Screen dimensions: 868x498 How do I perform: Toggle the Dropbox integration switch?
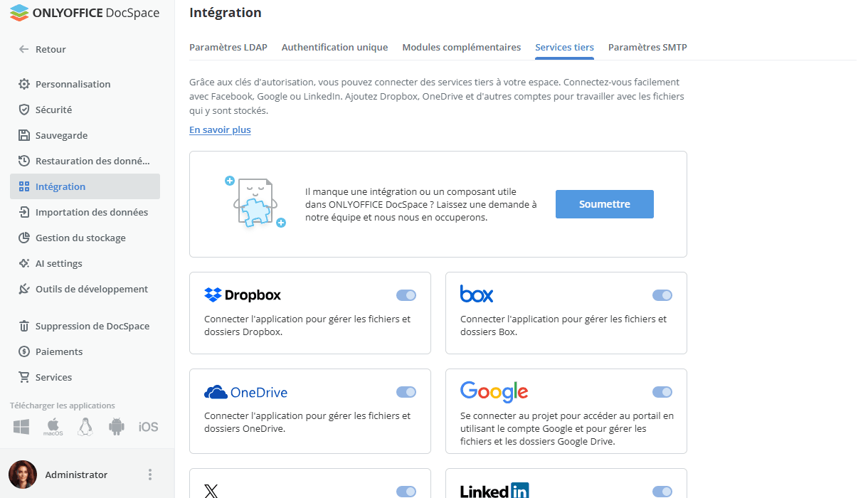tap(406, 295)
